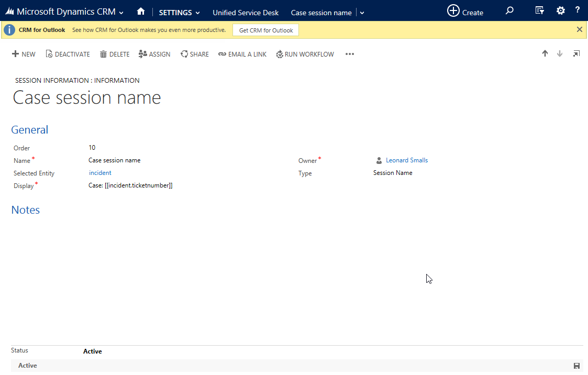This screenshot has width=588, height=375.
Task: Open Unified Service Desk breadcrumb
Action: (x=246, y=13)
